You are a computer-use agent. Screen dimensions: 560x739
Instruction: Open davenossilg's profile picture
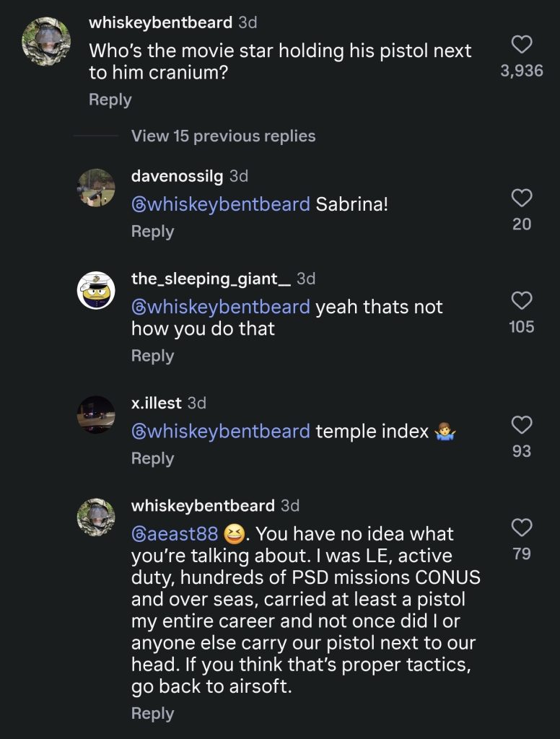click(x=96, y=188)
